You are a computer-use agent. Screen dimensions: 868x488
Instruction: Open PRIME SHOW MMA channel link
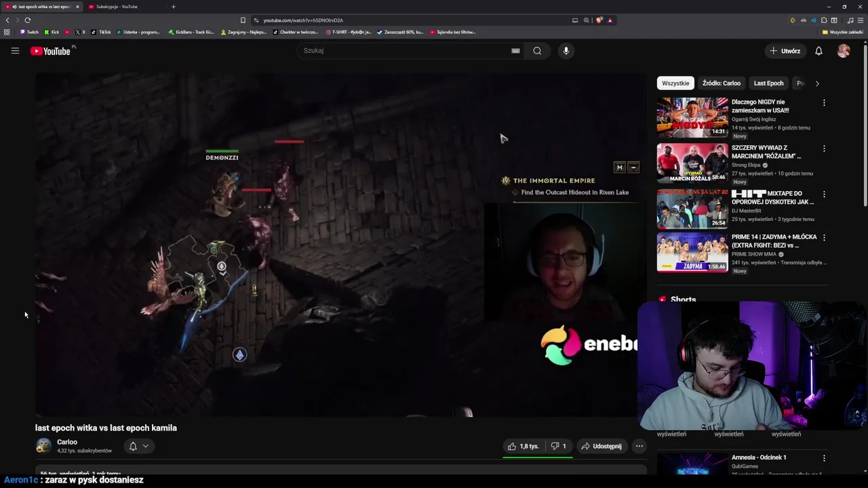tap(755, 254)
